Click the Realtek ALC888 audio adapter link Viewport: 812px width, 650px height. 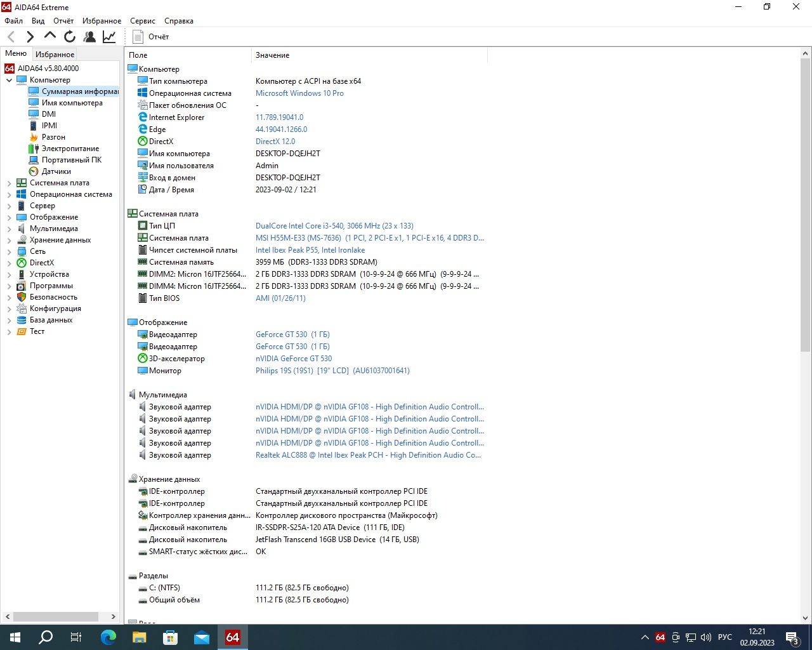click(x=368, y=455)
